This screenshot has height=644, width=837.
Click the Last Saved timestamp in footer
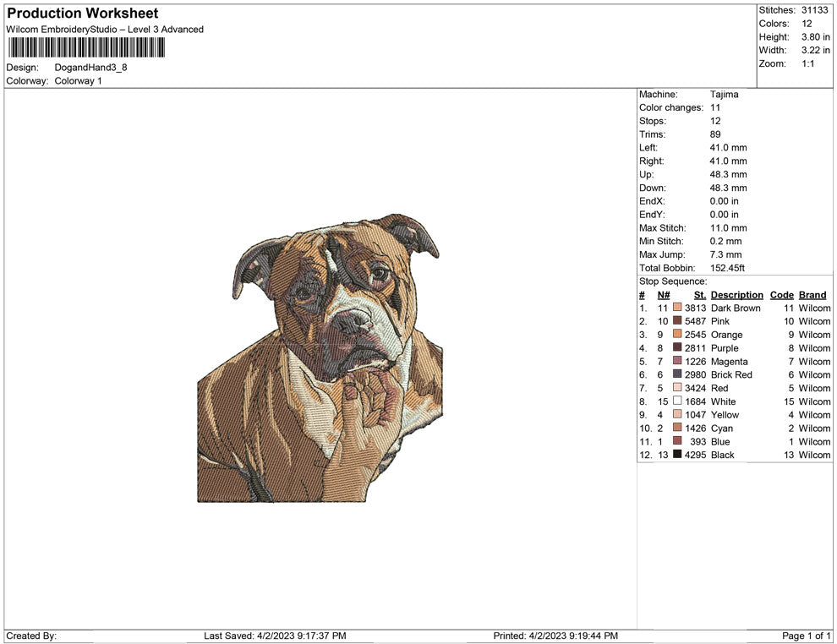click(x=275, y=636)
